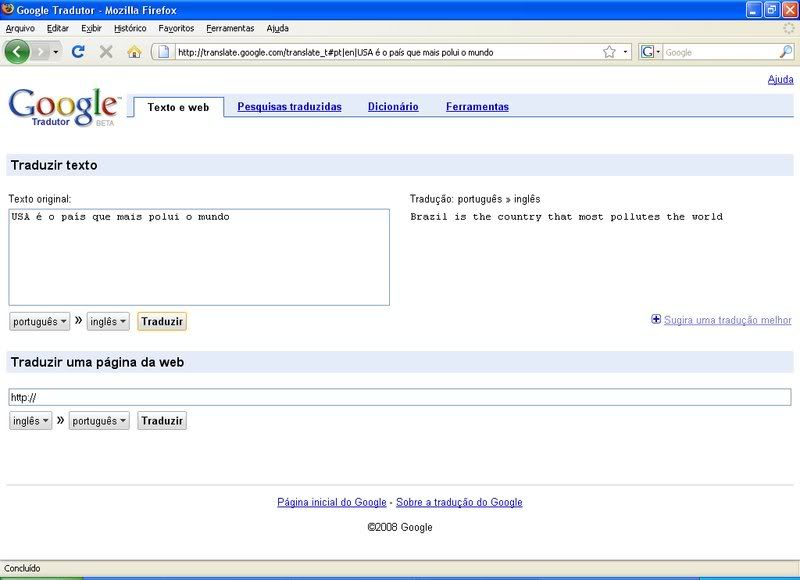Click the browser address bar URL

coord(388,52)
